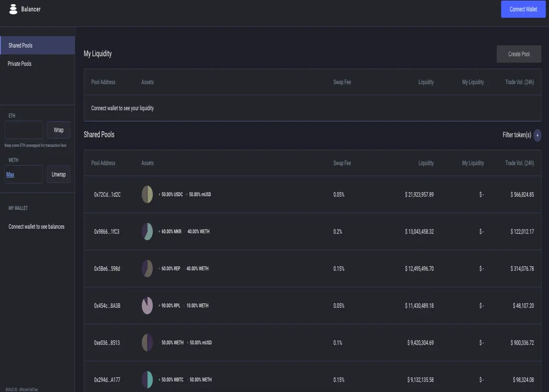This screenshot has height=392, width=549.
Task: Click the 50.00% WBTC asset label
Action: pyautogui.click(x=172, y=380)
